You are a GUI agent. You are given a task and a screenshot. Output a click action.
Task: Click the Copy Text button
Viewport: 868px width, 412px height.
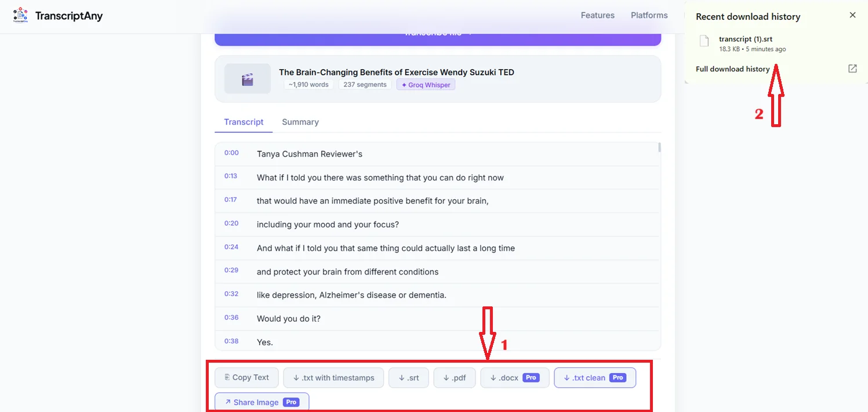246,377
